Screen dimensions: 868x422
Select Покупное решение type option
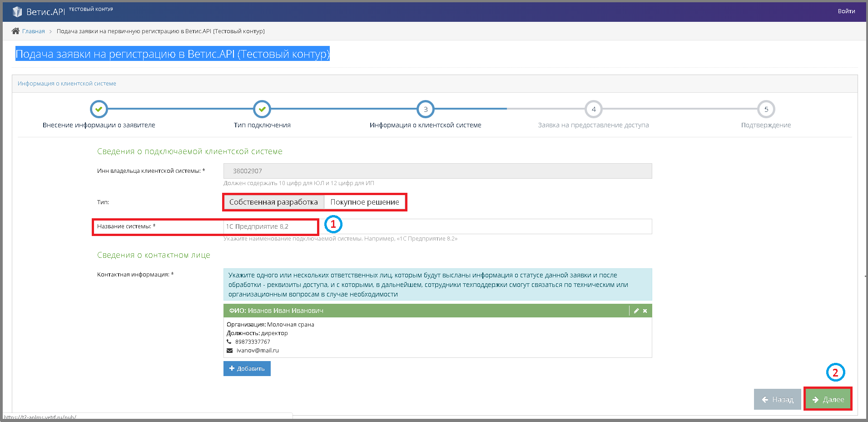click(x=365, y=202)
